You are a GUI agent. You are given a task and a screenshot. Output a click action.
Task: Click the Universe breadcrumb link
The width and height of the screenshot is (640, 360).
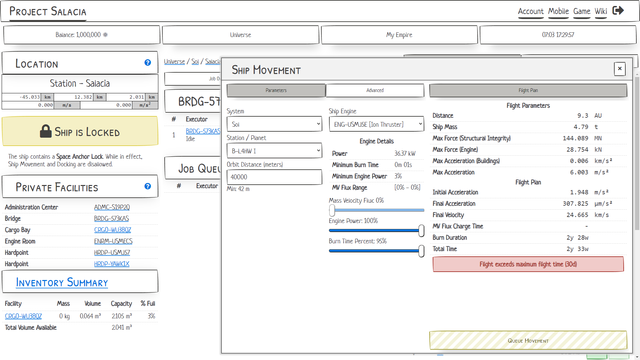[x=174, y=62]
